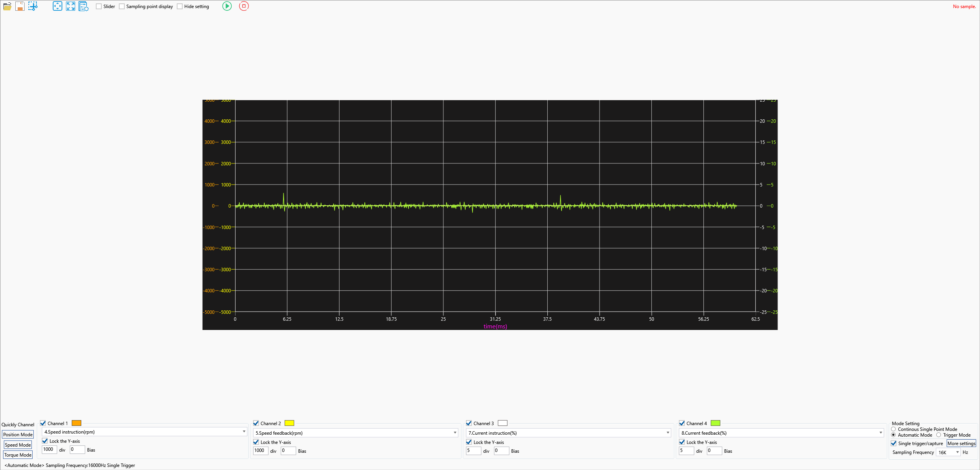Screen dimensions: 980x470
Task: Open a waveform file with the folder icon
Action: 7,7
